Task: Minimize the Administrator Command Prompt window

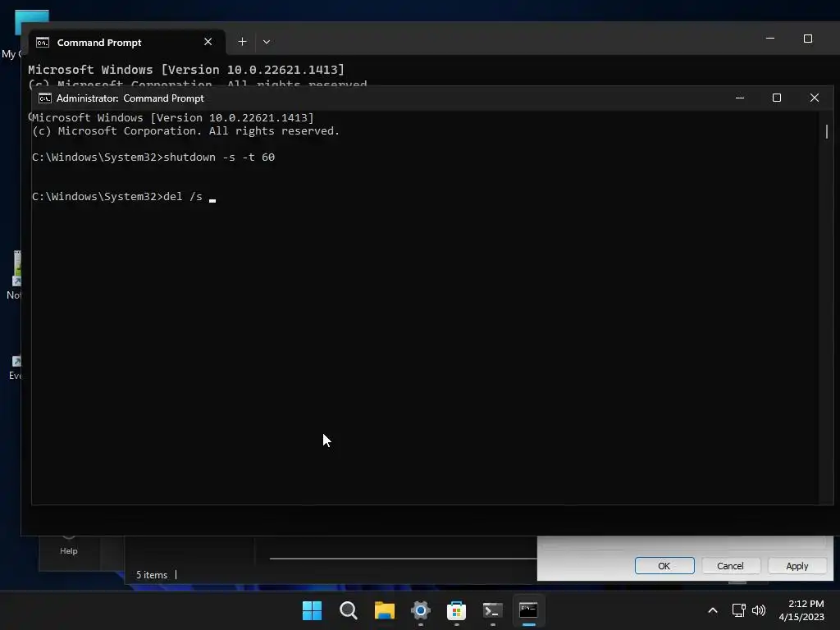Action: click(x=740, y=98)
